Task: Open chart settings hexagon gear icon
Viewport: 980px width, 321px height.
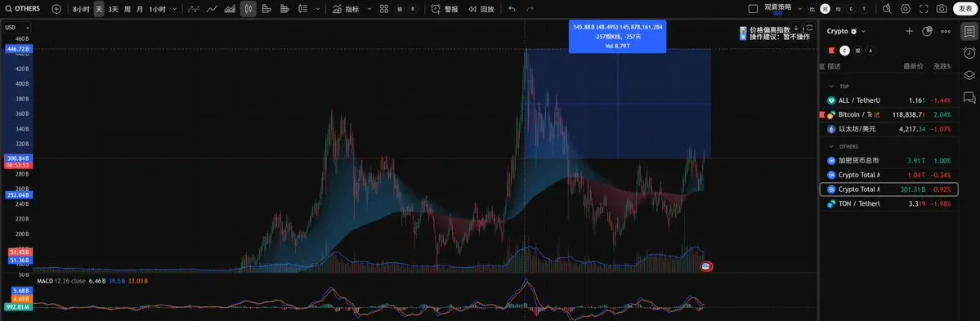Action: click(x=906, y=9)
